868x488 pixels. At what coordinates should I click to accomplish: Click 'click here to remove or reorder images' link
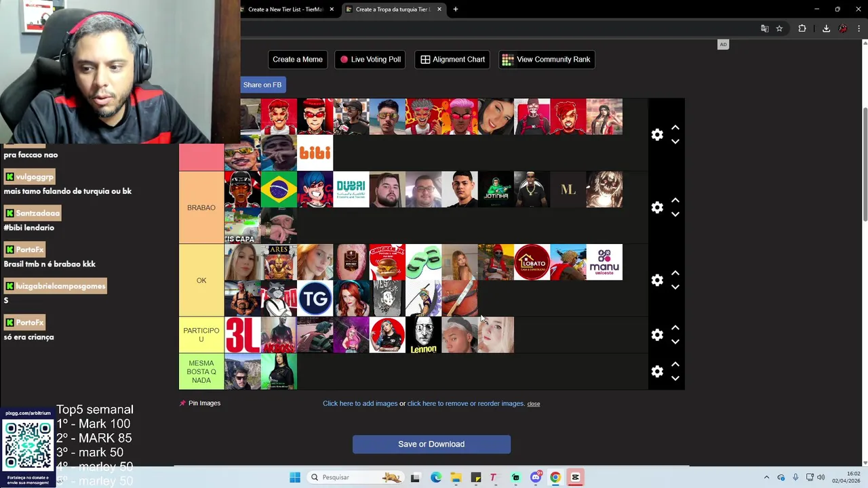(x=466, y=403)
